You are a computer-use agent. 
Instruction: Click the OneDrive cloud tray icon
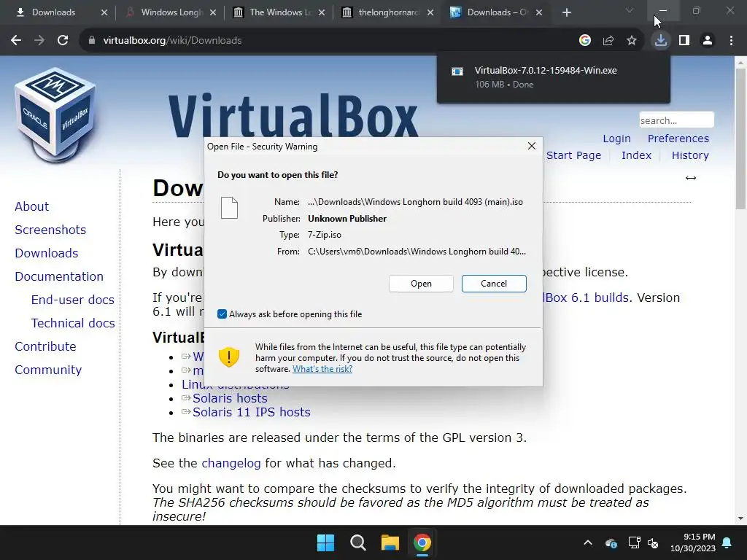point(611,542)
